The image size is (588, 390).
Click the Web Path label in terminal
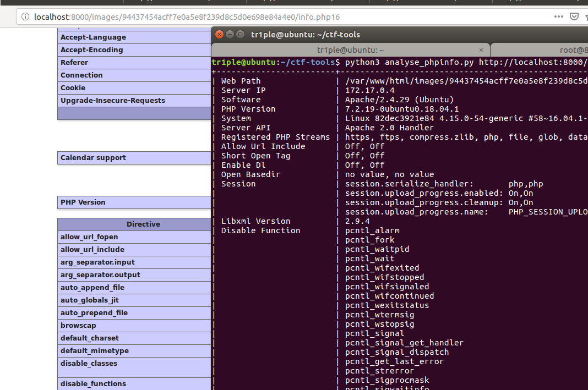pos(241,81)
